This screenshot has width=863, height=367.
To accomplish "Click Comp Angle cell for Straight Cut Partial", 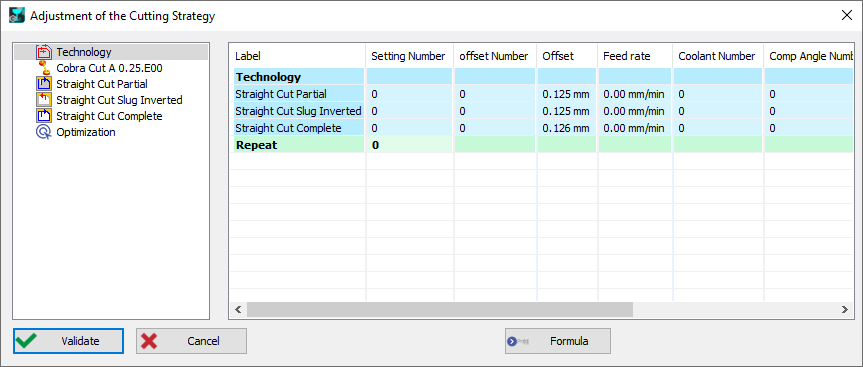I will pyautogui.click(x=809, y=94).
